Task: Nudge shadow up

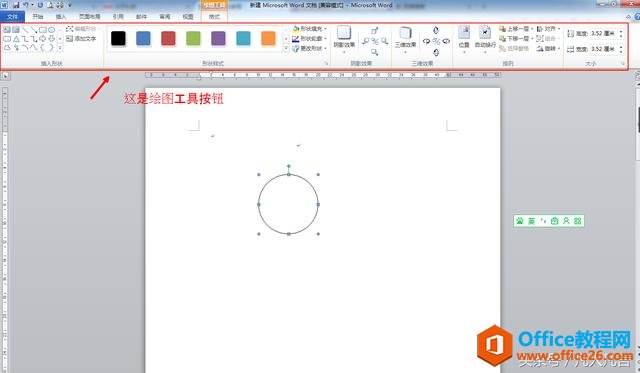Action: (x=374, y=30)
